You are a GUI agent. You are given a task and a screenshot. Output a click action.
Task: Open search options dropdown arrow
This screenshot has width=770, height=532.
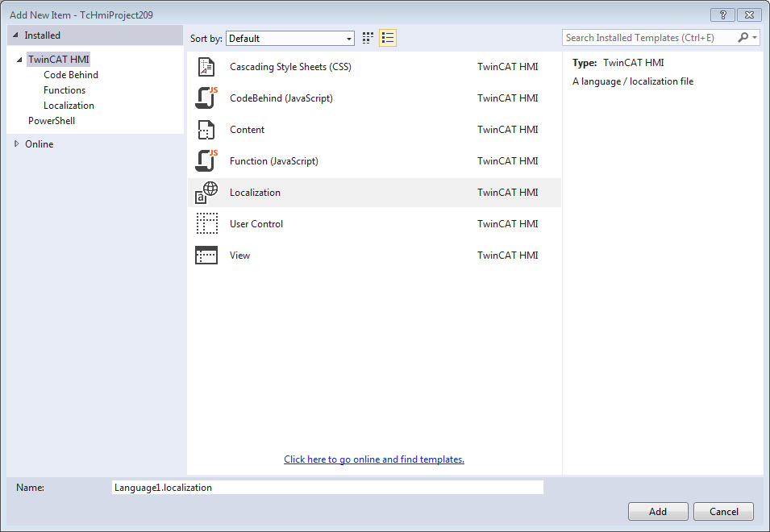(755, 38)
